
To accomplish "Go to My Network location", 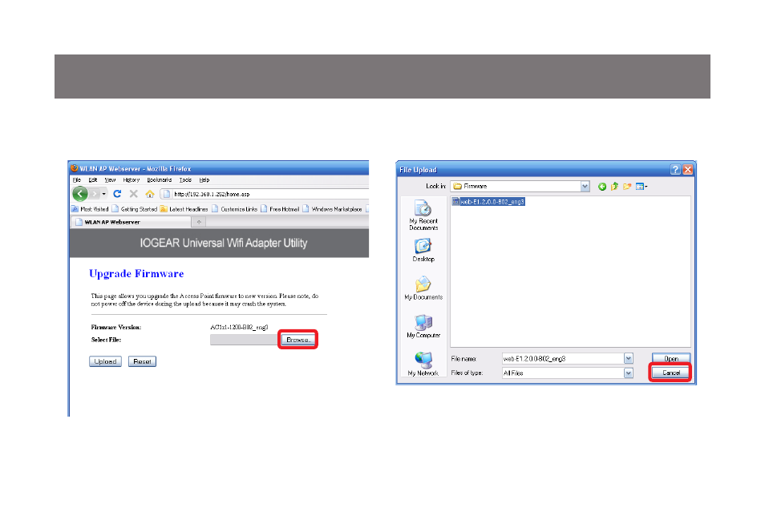I will 423,364.
